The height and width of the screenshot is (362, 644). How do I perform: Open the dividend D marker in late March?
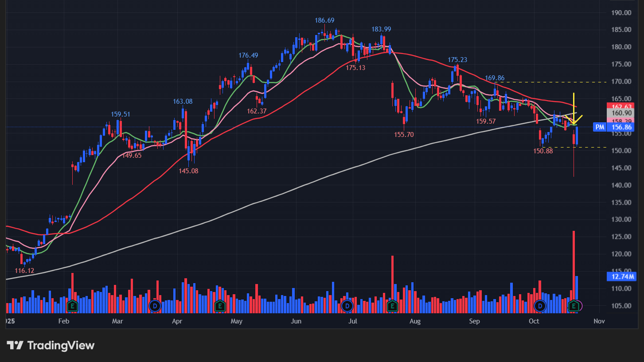[155, 306]
